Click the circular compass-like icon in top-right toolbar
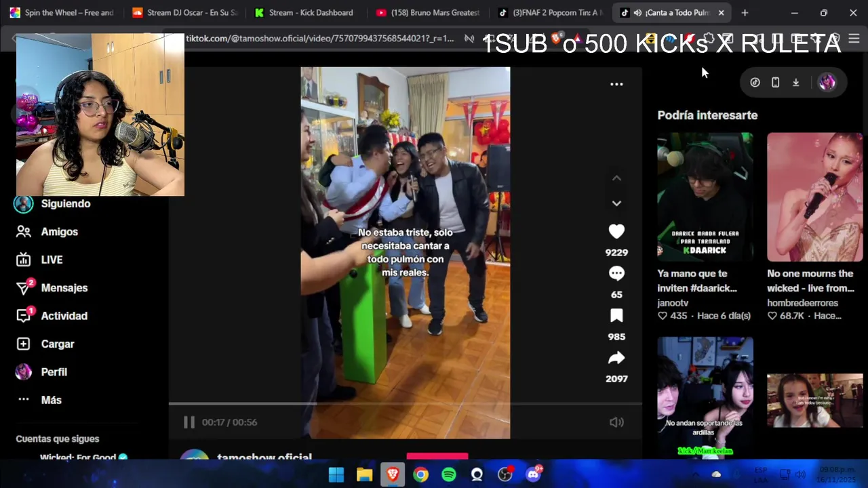868x488 pixels. (755, 82)
